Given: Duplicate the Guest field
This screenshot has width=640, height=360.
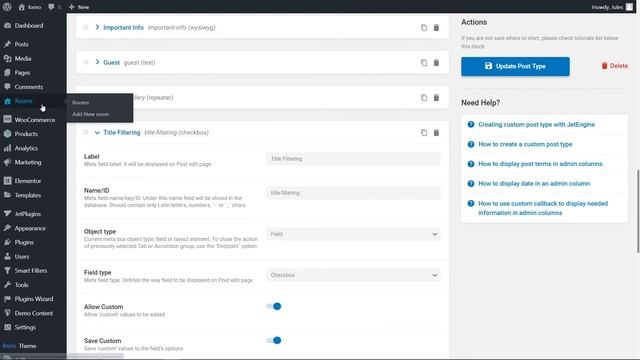Looking at the screenshot, I should pos(424,63).
